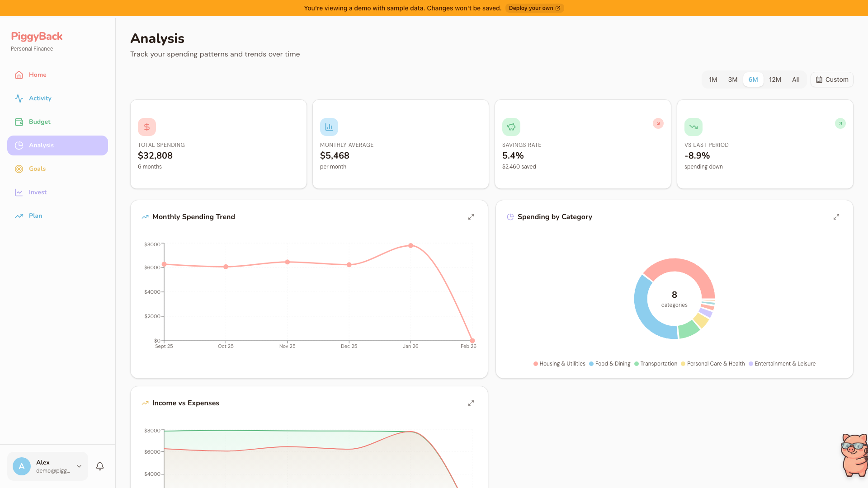Click the $32,808 total spending value
The image size is (868, 488).
(x=155, y=156)
